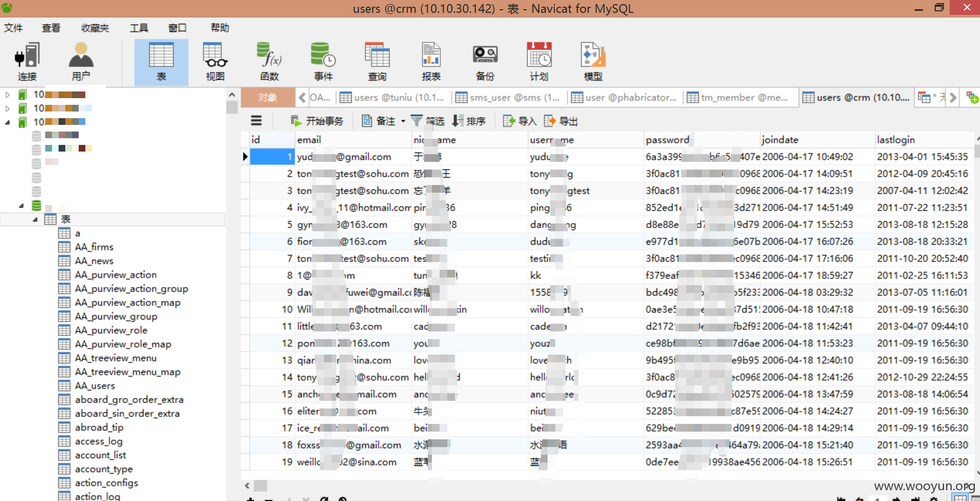The height and width of the screenshot is (501, 980).
Task: Select the 表 table toolbar icon
Action: coord(161,62)
